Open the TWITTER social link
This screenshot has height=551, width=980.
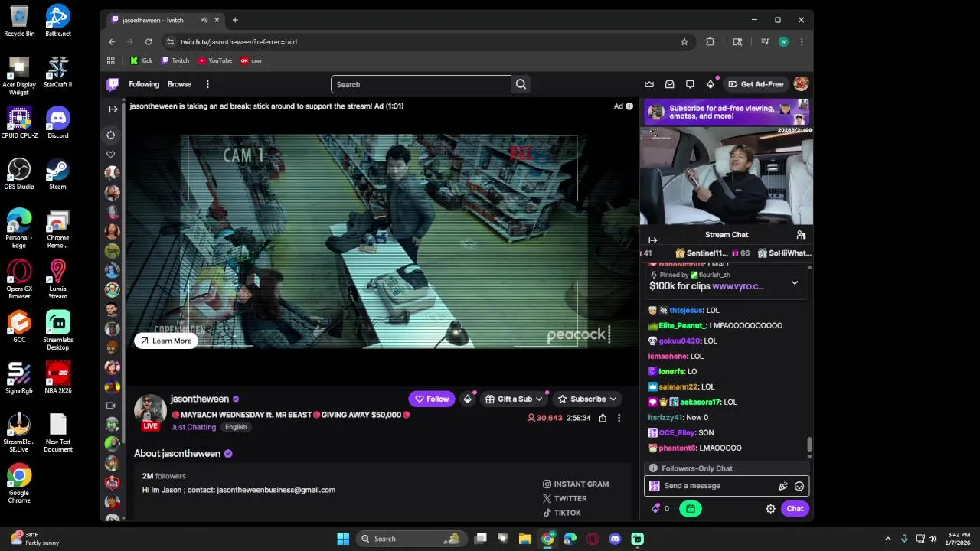(x=565, y=498)
